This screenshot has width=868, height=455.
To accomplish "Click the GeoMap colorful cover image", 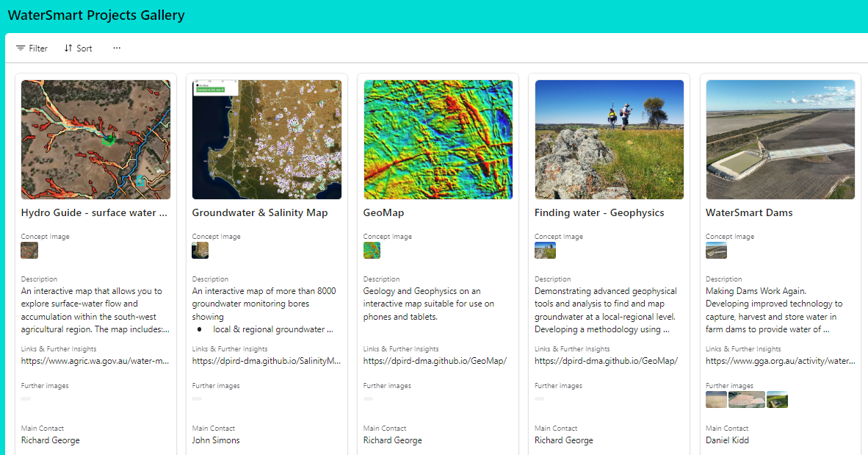I will click(x=438, y=140).
